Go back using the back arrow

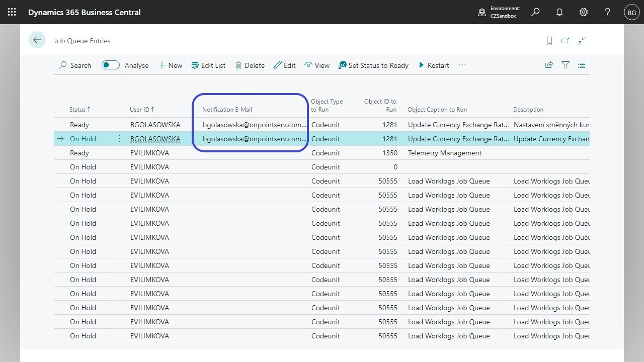pos(37,40)
